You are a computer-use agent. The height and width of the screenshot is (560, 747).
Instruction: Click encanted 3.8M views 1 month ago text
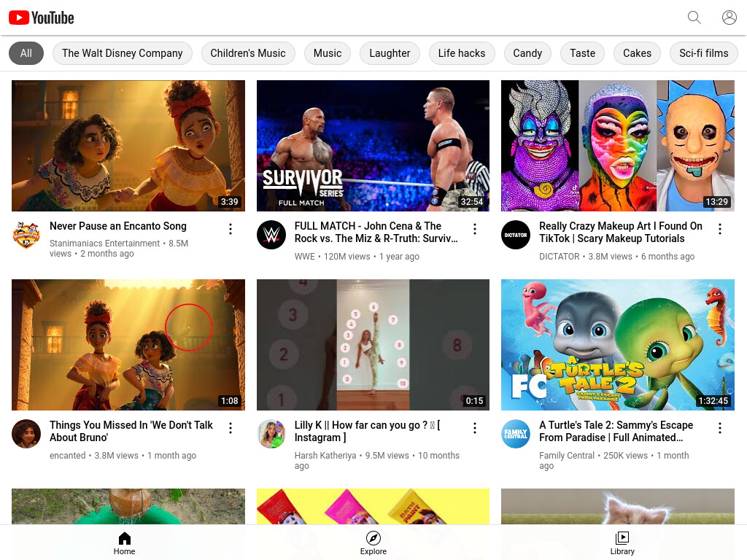(x=123, y=455)
